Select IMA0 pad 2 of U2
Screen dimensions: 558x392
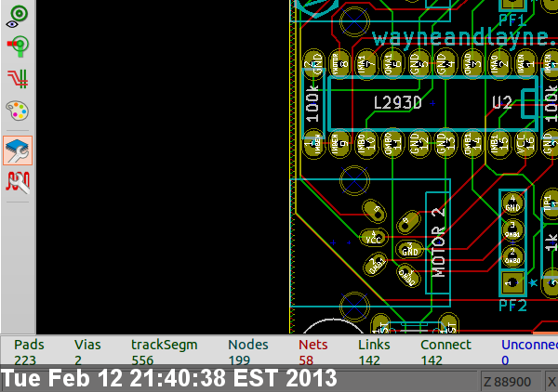(x=498, y=64)
